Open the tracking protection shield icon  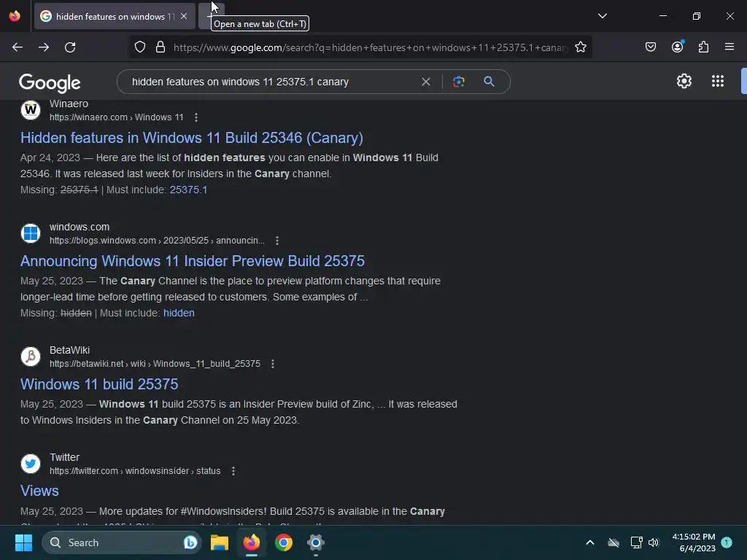click(x=139, y=47)
